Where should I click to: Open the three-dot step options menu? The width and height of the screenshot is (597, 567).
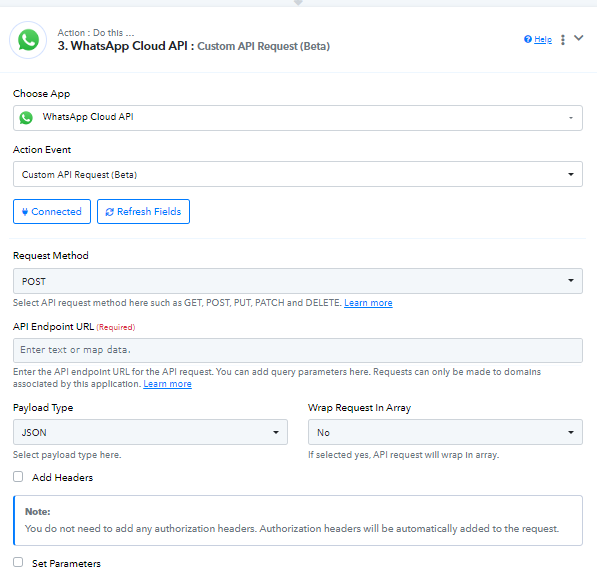pyautogui.click(x=563, y=40)
